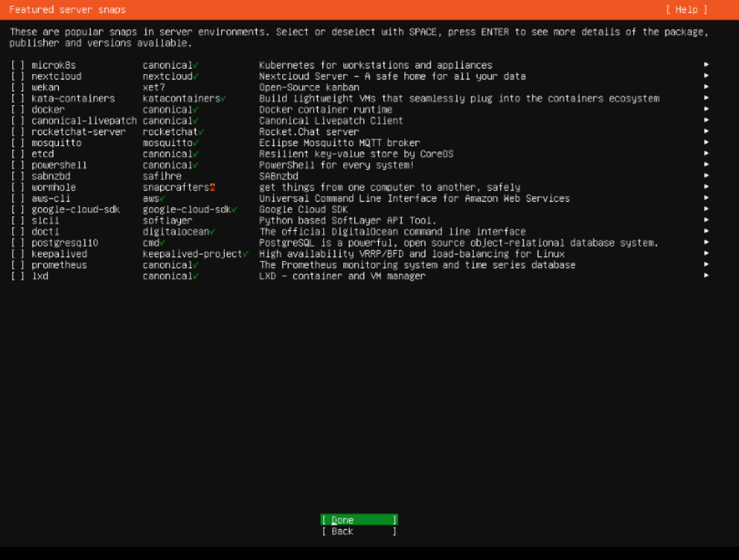Click the 'Featured server snaps' title

point(67,10)
